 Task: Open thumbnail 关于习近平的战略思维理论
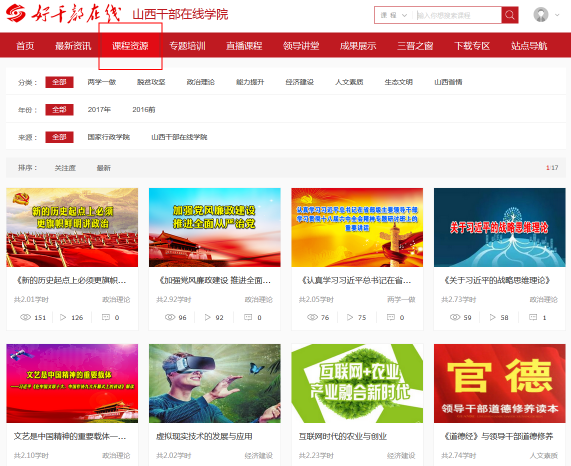(500, 228)
